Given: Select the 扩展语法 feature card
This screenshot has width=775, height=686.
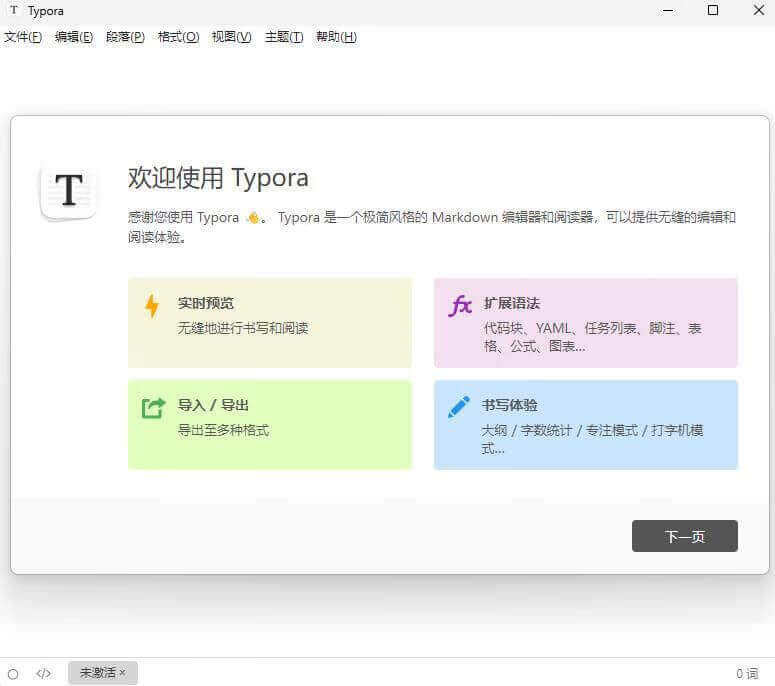Looking at the screenshot, I should coord(586,323).
